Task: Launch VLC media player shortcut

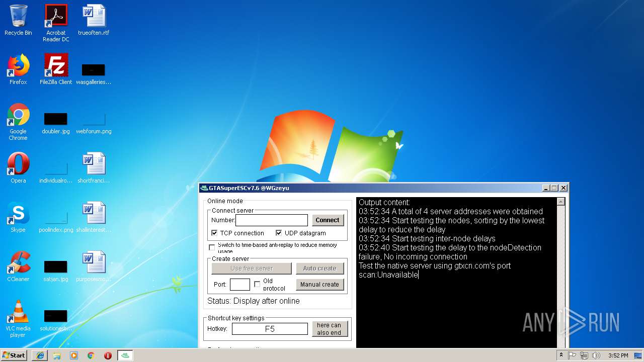Action: [18, 319]
